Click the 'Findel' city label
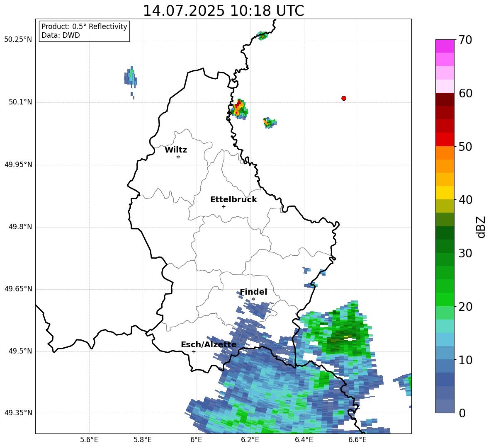Screen dimensions: 491x448 (x=253, y=292)
